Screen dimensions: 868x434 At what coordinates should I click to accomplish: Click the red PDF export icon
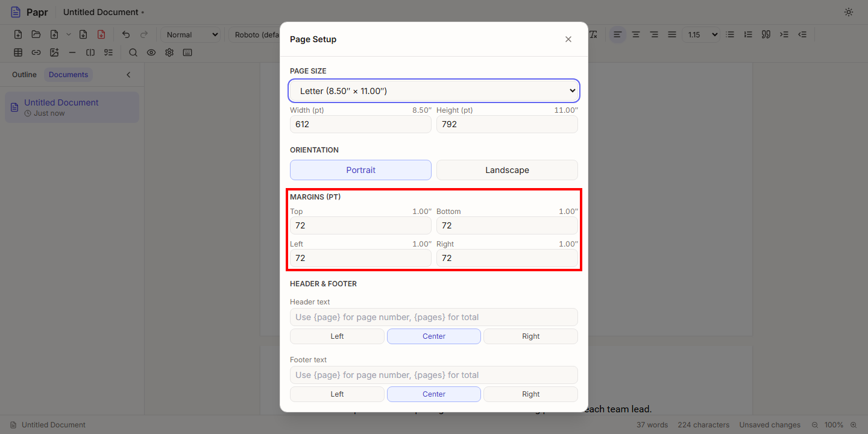101,34
